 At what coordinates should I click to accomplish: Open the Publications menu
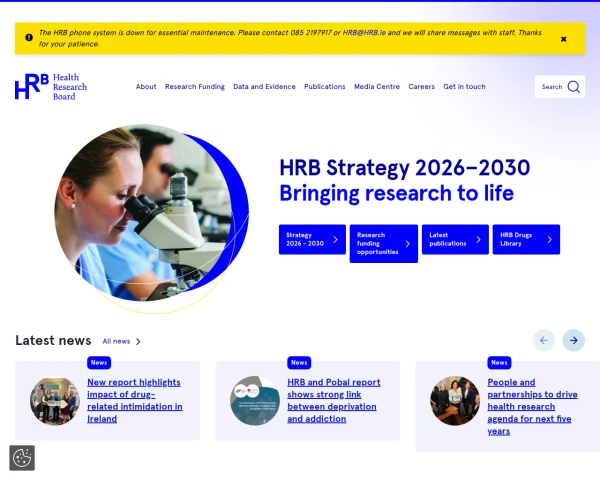(x=324, y=87)
